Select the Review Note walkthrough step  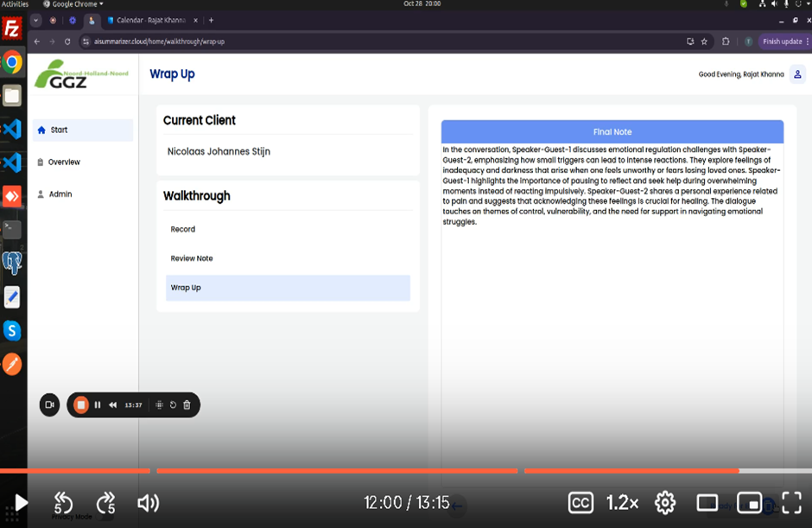pyautogui.click(x=192, y=258)
